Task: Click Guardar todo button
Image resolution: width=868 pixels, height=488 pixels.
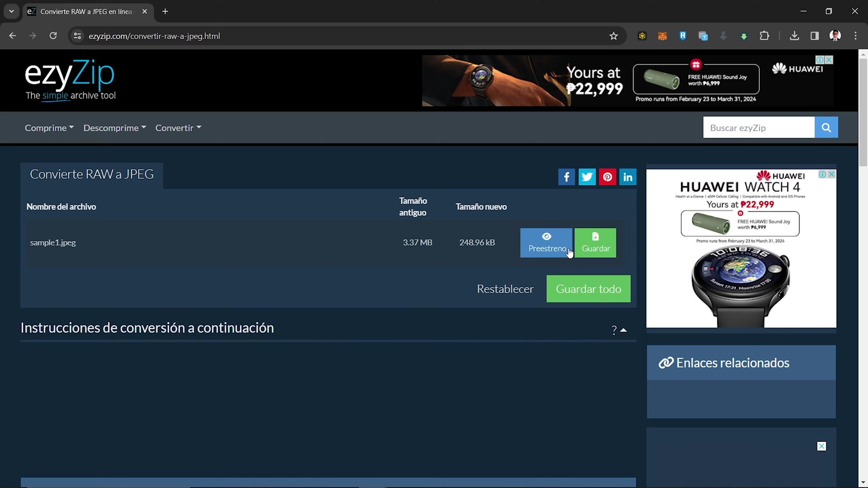Action: coord(588,289)
